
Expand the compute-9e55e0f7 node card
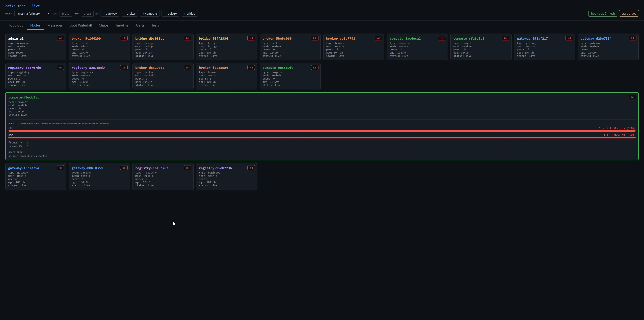(x=290, y=76)
